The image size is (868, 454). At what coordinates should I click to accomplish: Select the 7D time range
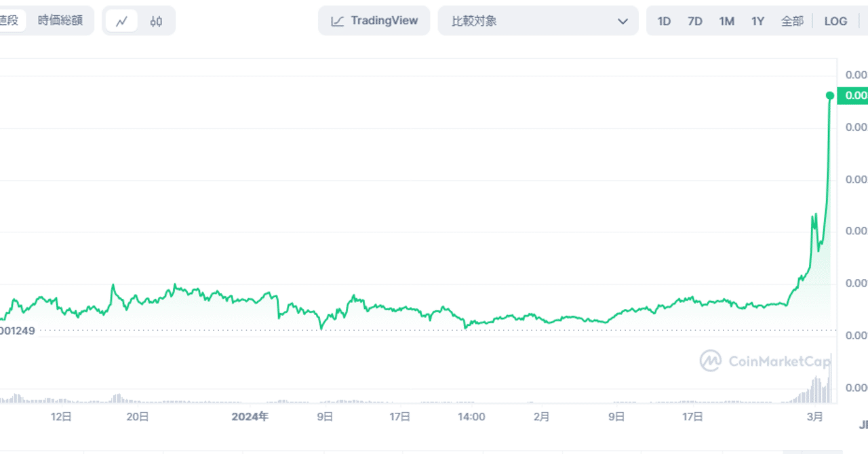point(695,21)
